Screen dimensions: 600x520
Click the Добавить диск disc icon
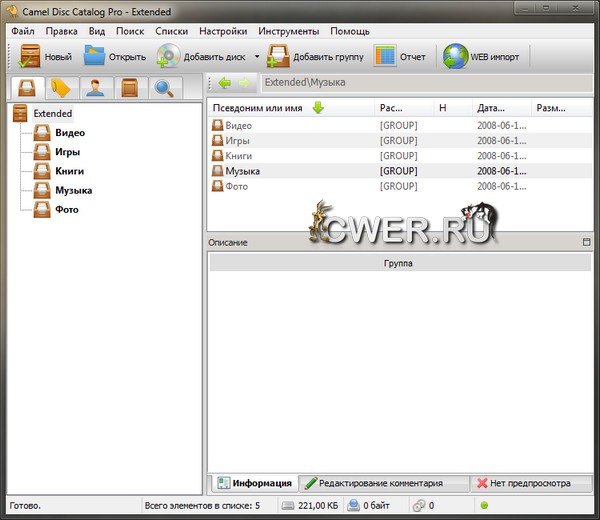[x=168, y=56]
